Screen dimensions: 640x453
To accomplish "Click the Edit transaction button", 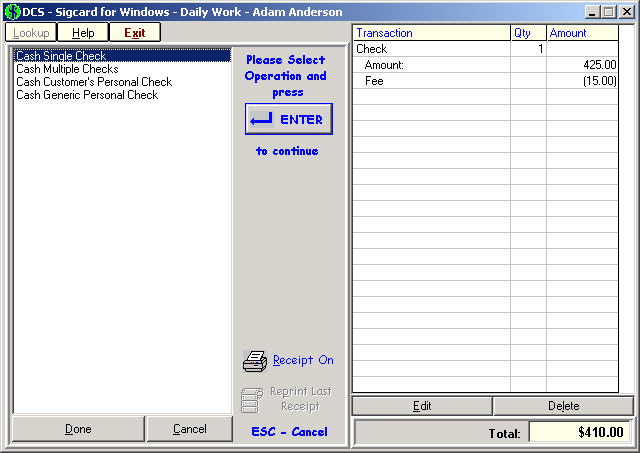I will (x=422, y=406).
